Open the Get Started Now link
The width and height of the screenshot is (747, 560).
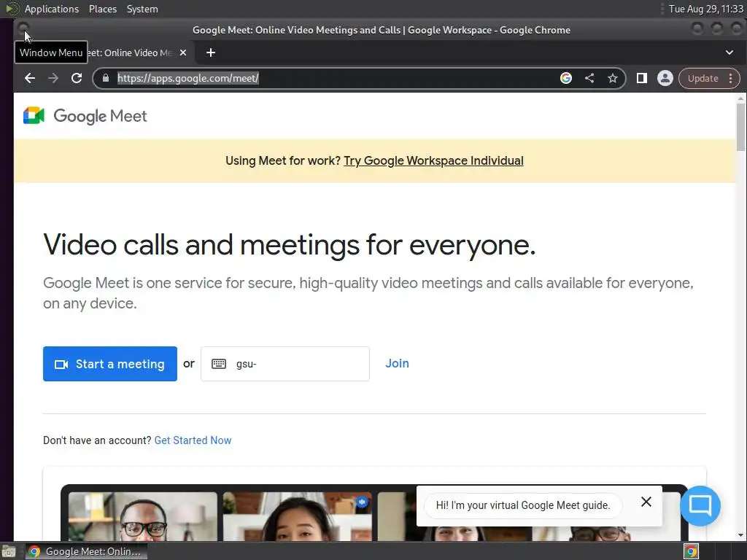tap(193, 440)
